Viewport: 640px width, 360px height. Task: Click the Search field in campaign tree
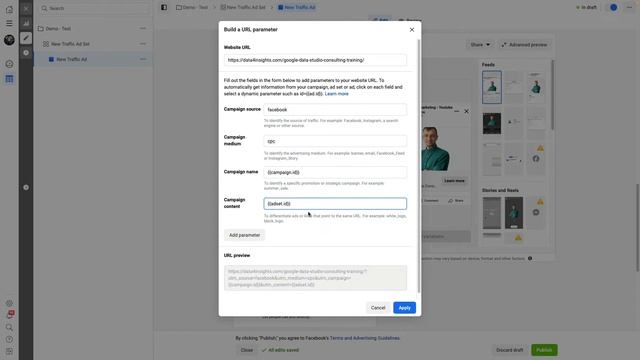94,8
